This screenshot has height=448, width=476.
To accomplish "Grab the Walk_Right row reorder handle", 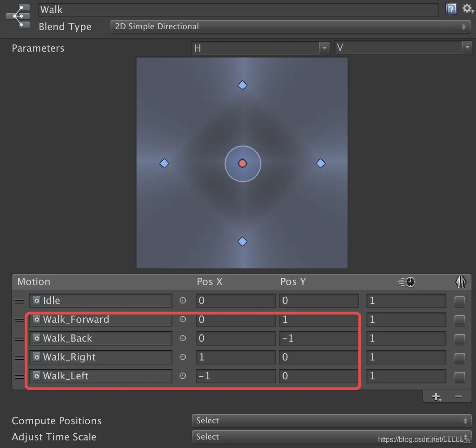I will [x=20, y=358].
